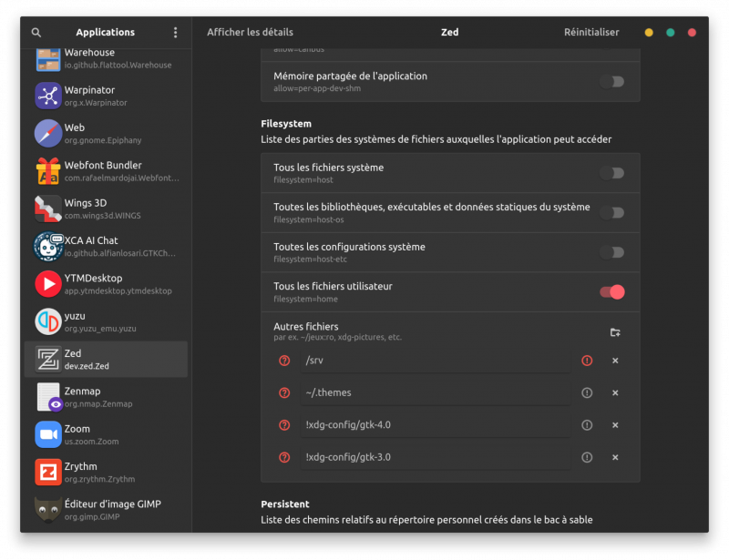Open the three-dot menu in Applications header
This screenshot has height=560, width=729.
click(x=175, y=32)
